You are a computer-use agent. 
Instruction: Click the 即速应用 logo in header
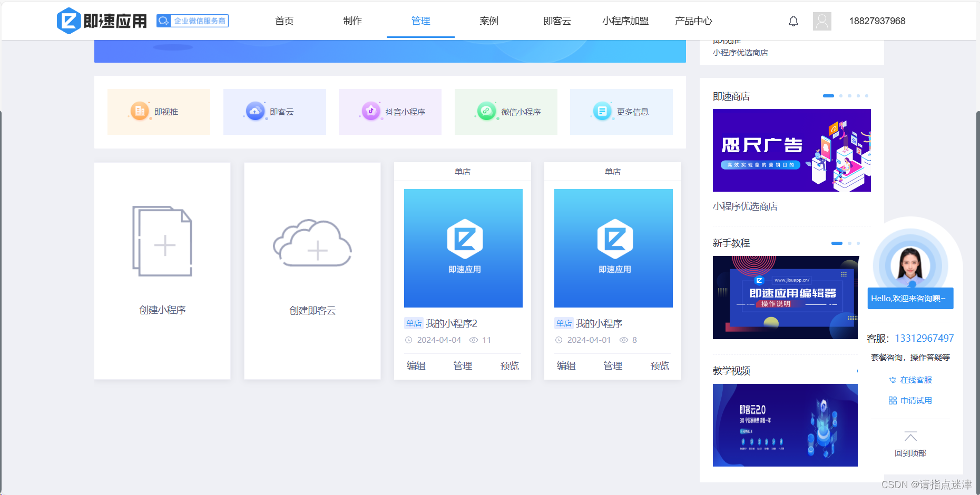pyautogui.click(x=102, y=21)
